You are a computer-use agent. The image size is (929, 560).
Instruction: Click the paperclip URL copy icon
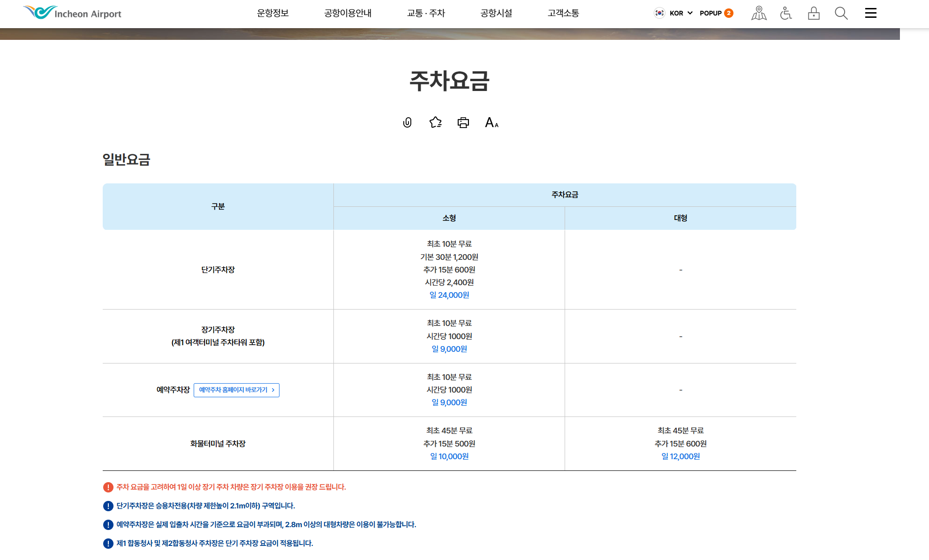(407, 122)
